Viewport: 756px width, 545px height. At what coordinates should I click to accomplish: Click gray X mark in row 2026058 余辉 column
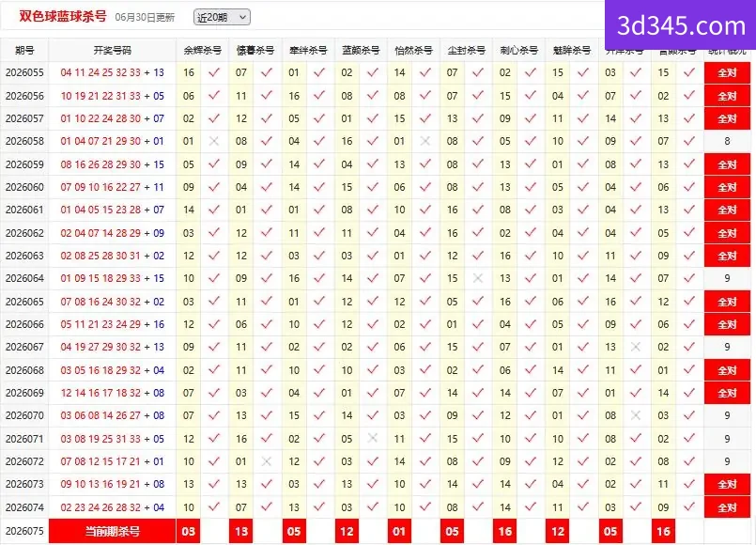click(x=214, y=141)
